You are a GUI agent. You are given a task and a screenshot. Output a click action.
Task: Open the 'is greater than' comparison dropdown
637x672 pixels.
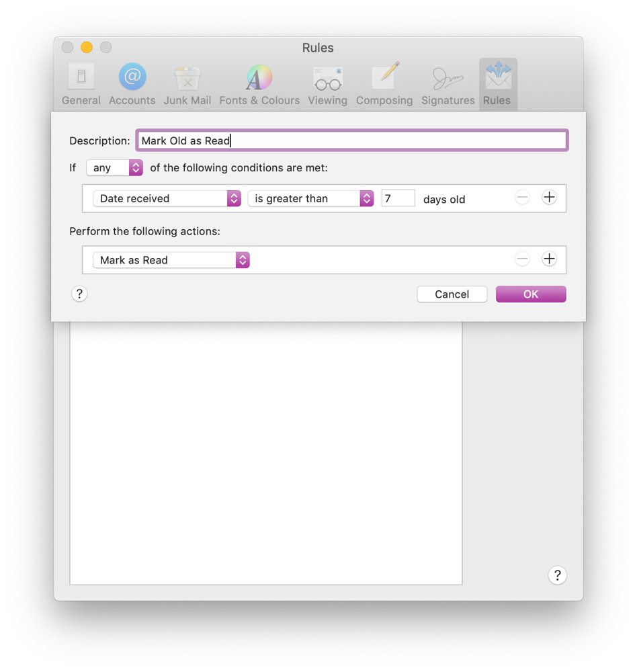click(310, 198)
